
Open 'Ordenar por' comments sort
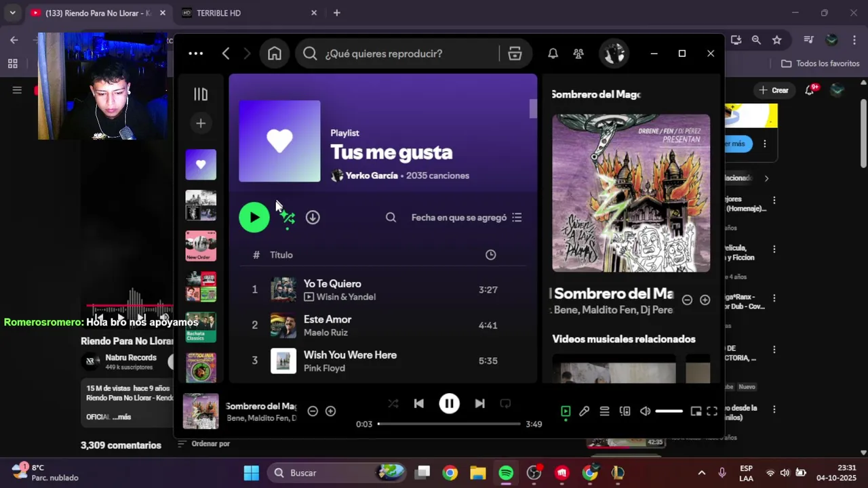[x=204, y=444]
